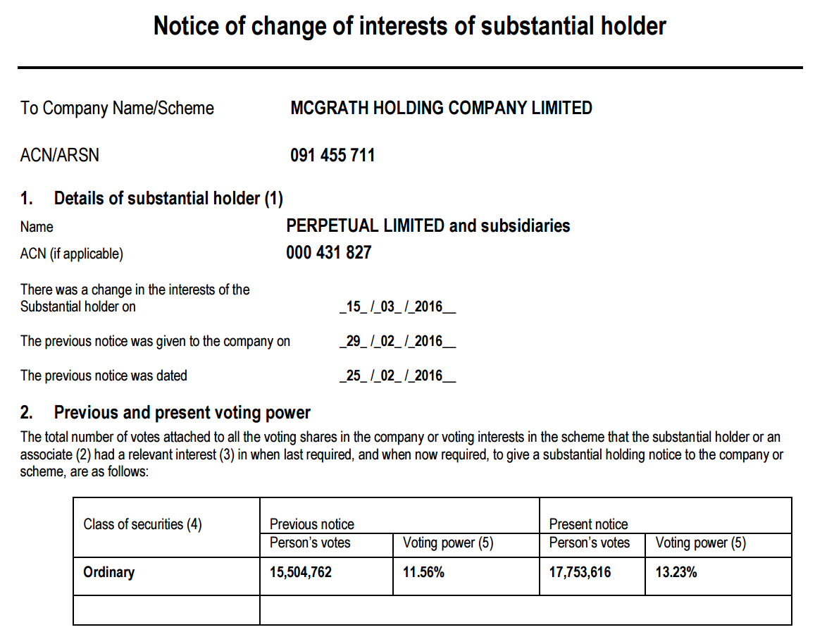This screenshot has height=644, width=815.
Task: Click the previous notice given date 29/02/2016
Action: [397, 342]
